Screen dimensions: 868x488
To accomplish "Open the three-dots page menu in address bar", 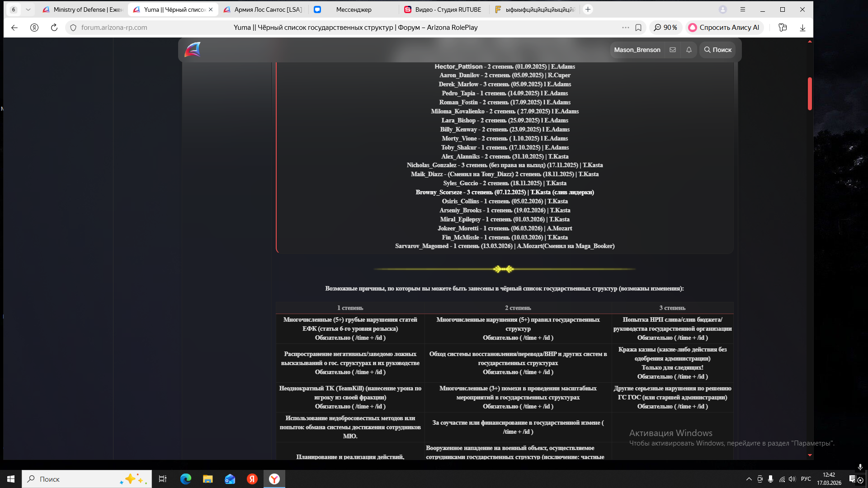I will [625, 28].
